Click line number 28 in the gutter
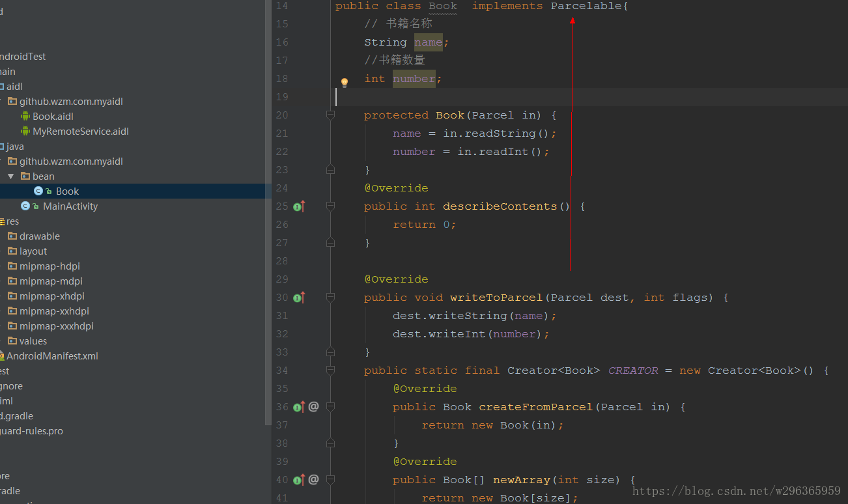Image resolution: width=848 pixels, height=504 pixels. [281, 261]
